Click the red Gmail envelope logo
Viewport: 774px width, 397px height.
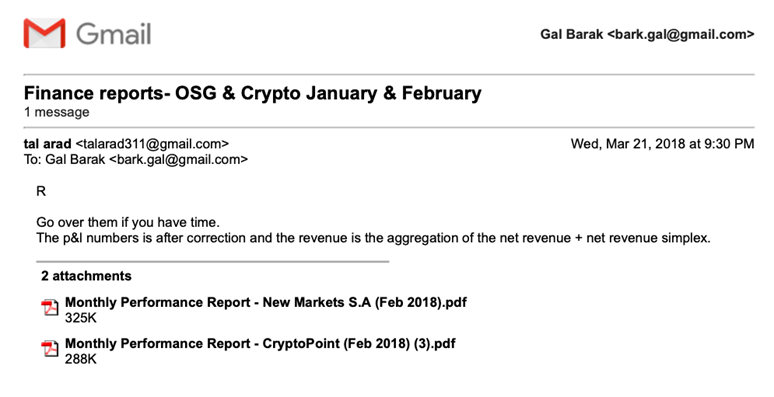pyautogui.click(x=44, y=33)
